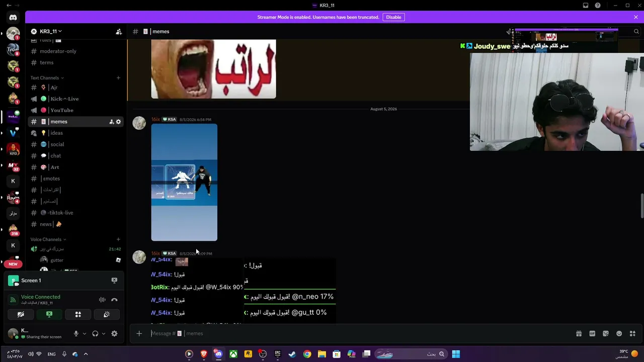
Task: Mute the microphone
Action: point(76,333)
